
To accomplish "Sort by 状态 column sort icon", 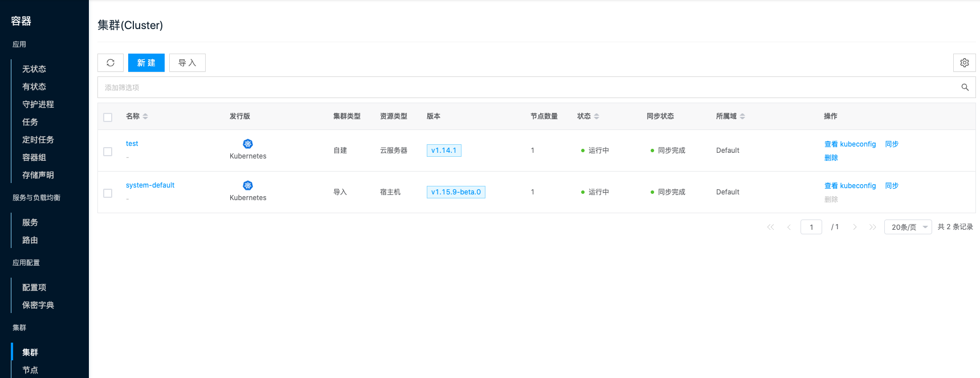I will pyautogui.click(x=597, y=116).
